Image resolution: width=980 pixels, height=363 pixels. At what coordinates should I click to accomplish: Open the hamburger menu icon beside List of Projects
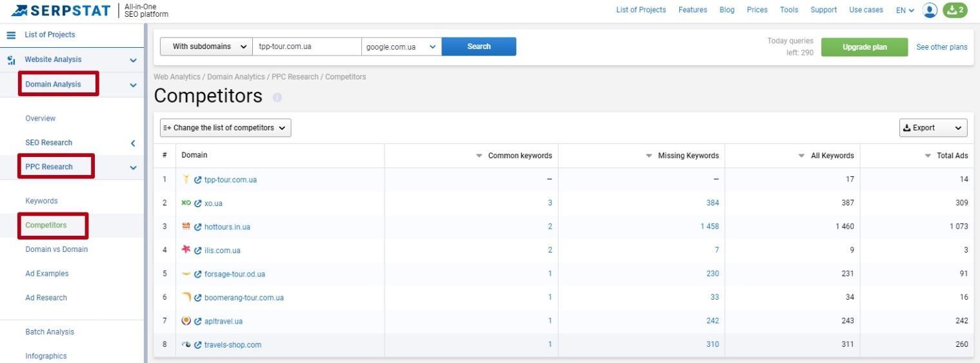coord(11,35)
